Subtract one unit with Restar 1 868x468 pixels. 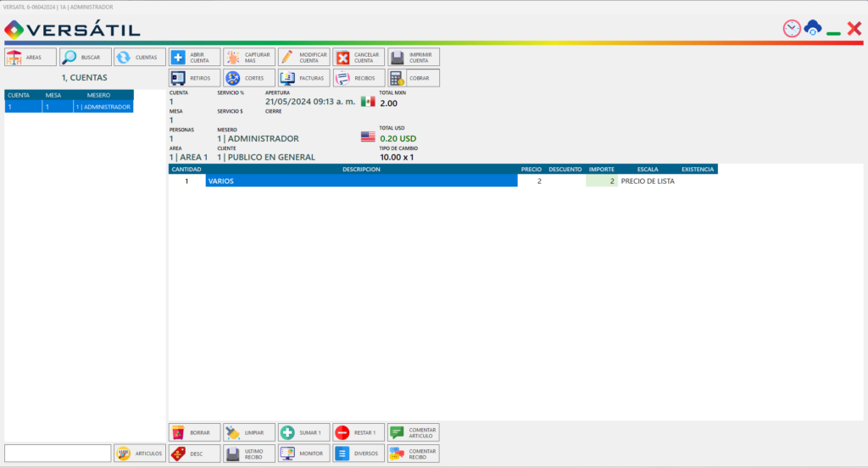pos(359,432)
